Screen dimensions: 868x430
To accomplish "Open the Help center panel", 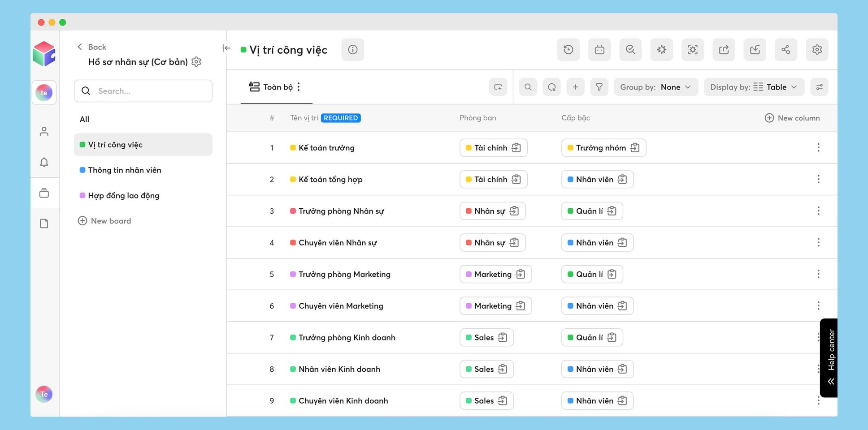I will click(829, 357).
